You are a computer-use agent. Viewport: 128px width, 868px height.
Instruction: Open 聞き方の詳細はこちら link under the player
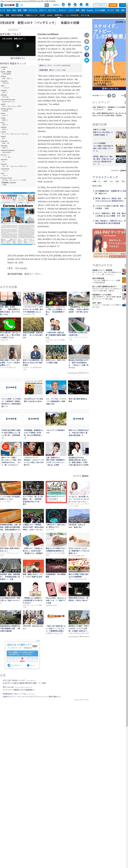18,58
